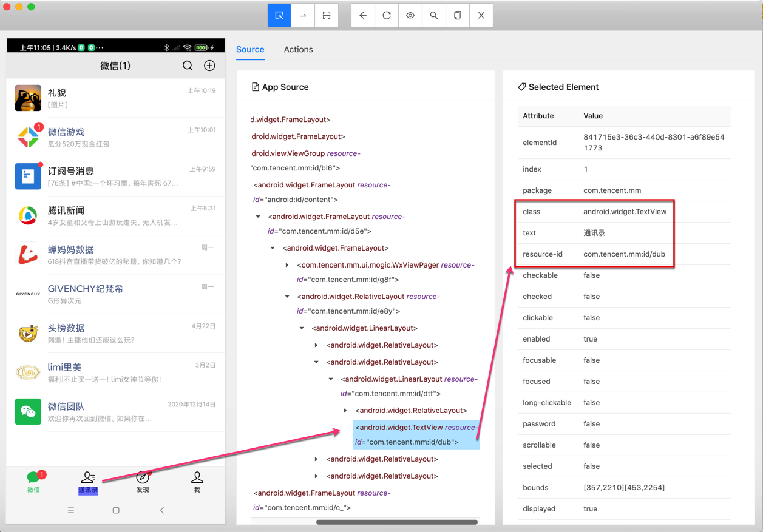Copy XML source to clipboard
The image size is (763, 532).
point(458,15)
